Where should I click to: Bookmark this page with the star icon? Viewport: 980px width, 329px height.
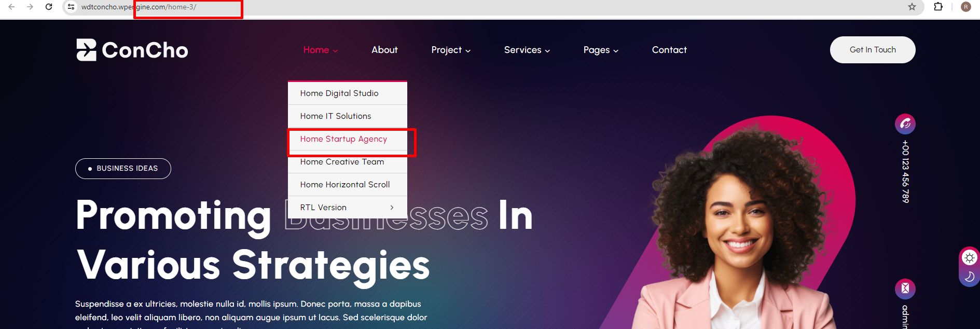coord(912,7)
